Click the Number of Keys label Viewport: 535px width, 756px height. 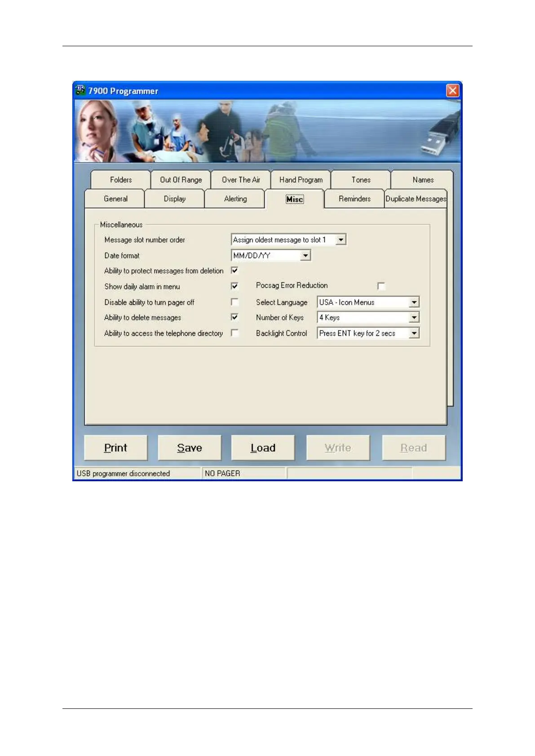click(x=280, y=317)
